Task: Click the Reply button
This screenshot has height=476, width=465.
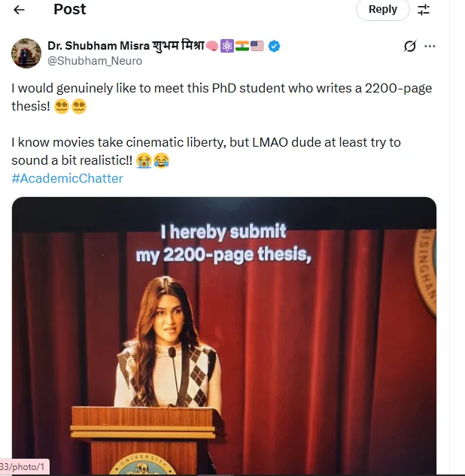Action: coord(382,10)
